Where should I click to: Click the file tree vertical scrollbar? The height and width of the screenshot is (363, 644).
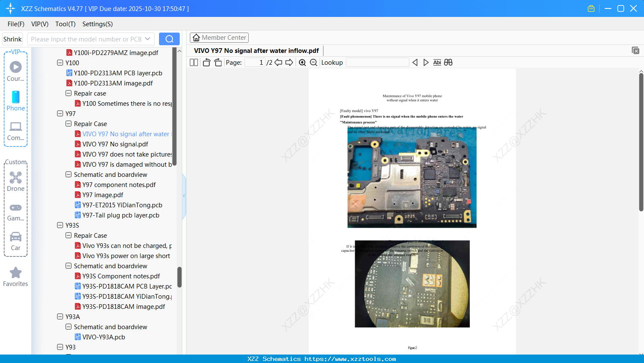coord(174,106)
